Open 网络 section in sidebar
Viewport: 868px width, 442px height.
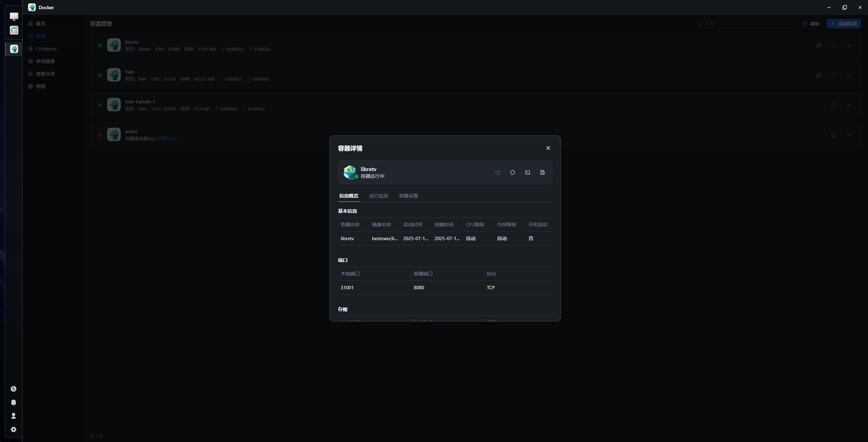pyautogui.click(x=40, y=86)
